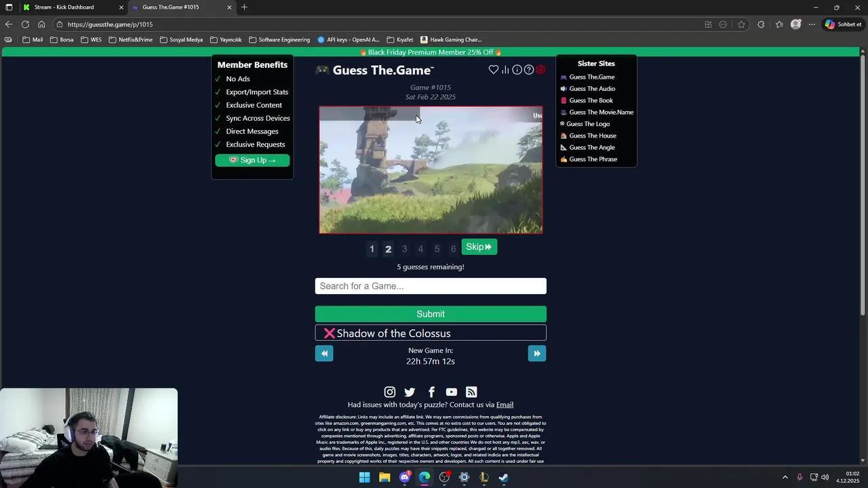This screenshot has width=868, height=488.
Task: Open browser profile avatar
Action: click(x=796, y=24)
